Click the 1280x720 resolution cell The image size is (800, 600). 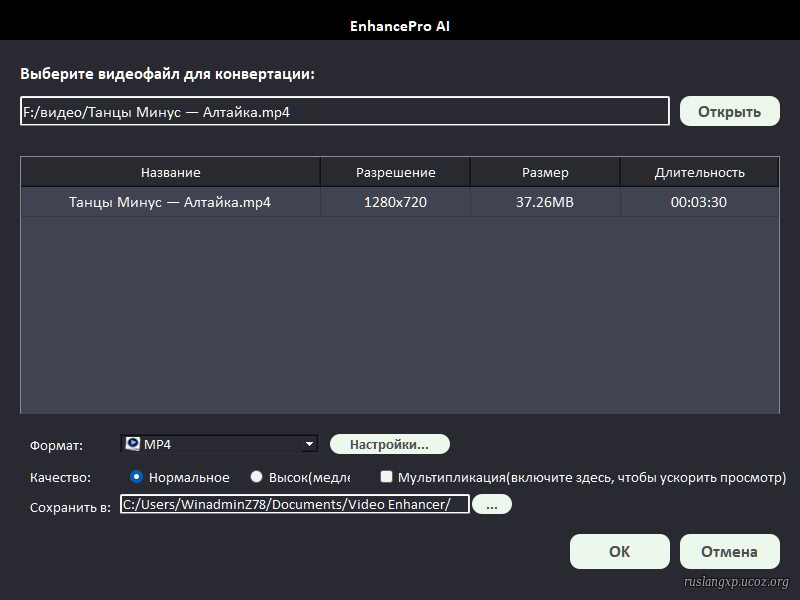[x=395, y=202]
